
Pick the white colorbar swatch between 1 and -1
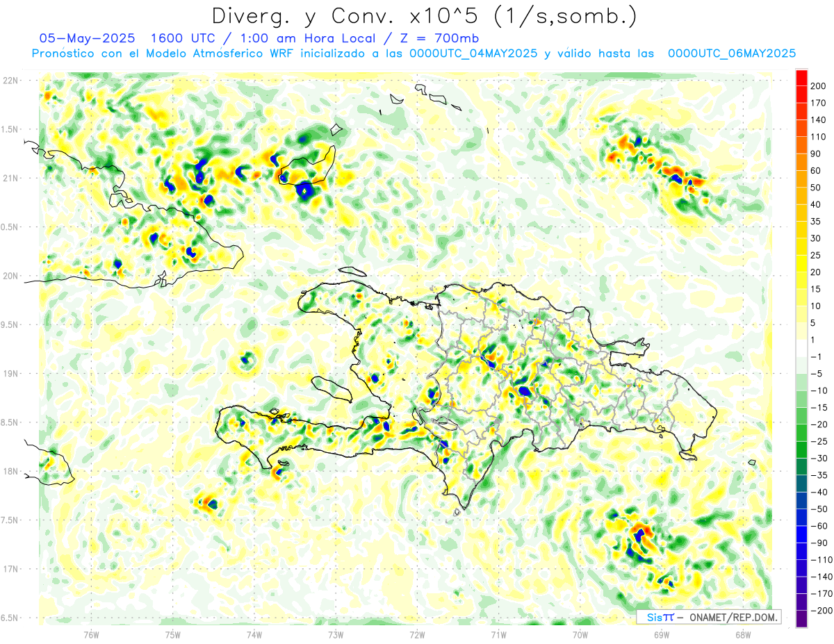pyautogui.click(x=801, y=348)
